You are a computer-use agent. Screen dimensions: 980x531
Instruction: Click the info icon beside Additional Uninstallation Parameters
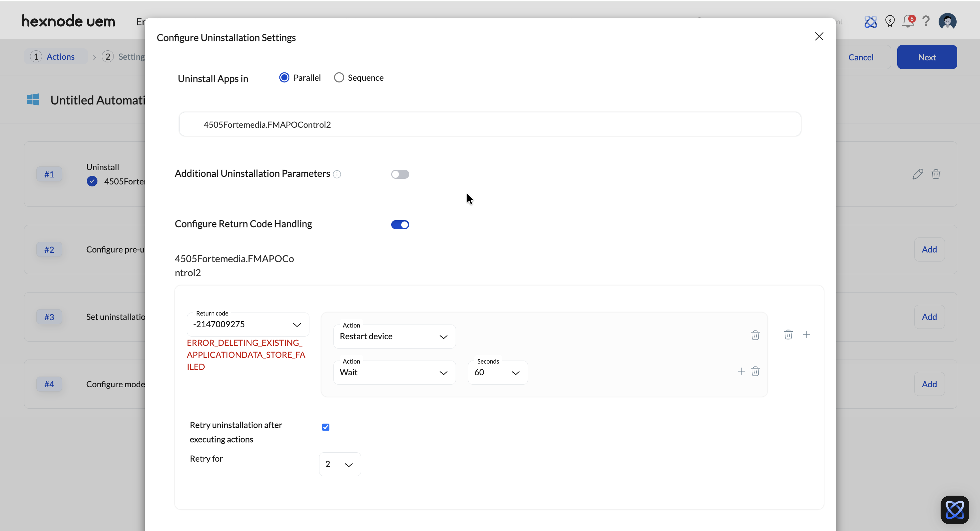pos(337,174)
